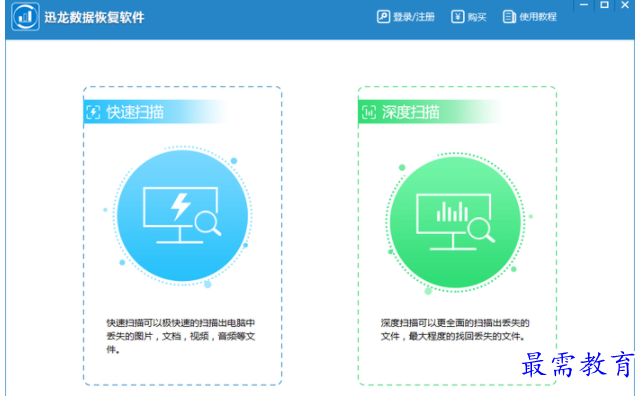The height and width of the screenshot is (396, 643).
Task: Minimize the application window
Action: tap(584, 5)
